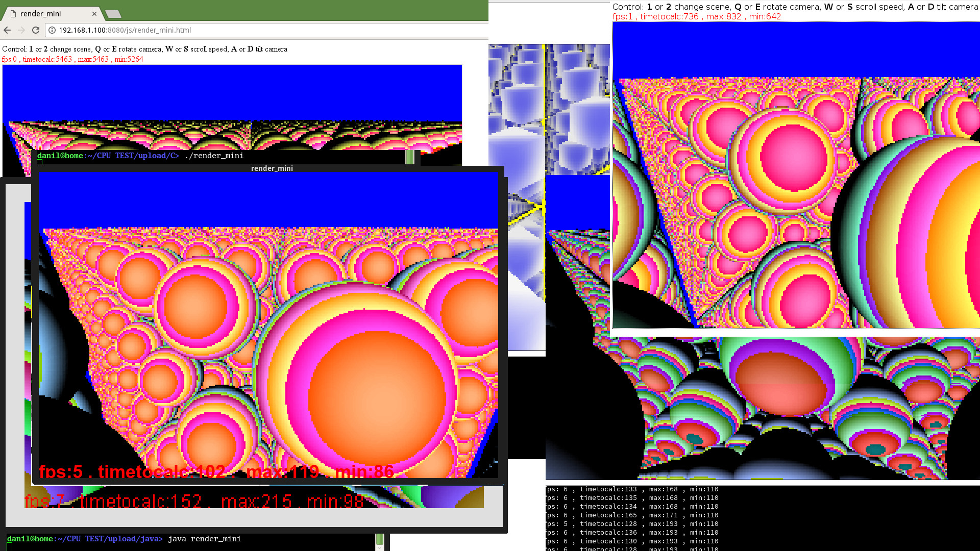Click the greyed forward arrow button
980x551 pixels.
[x=21, y=30]
